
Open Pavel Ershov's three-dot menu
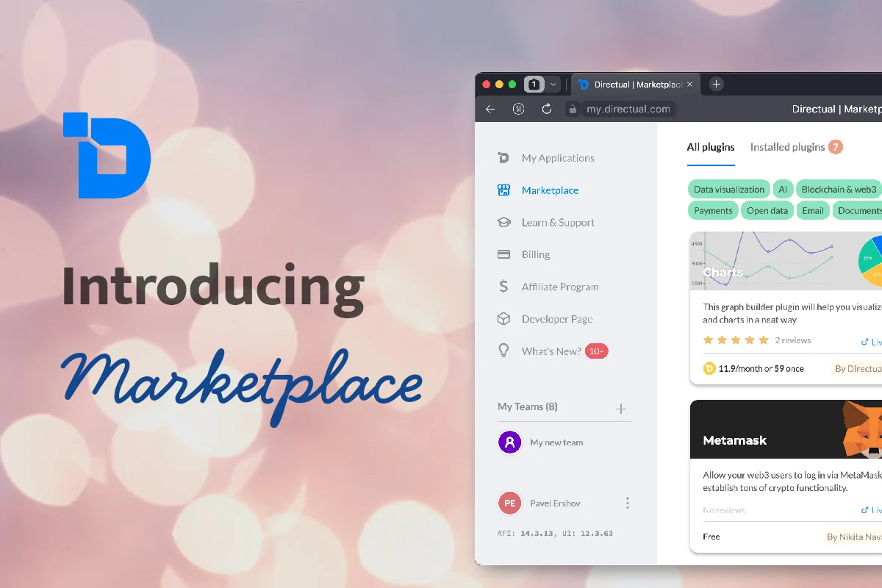[628, 502]
